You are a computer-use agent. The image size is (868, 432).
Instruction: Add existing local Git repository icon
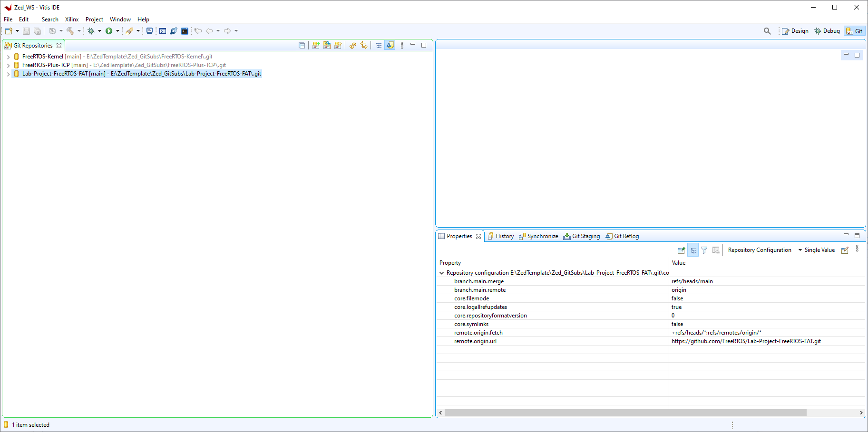(316, 45)
